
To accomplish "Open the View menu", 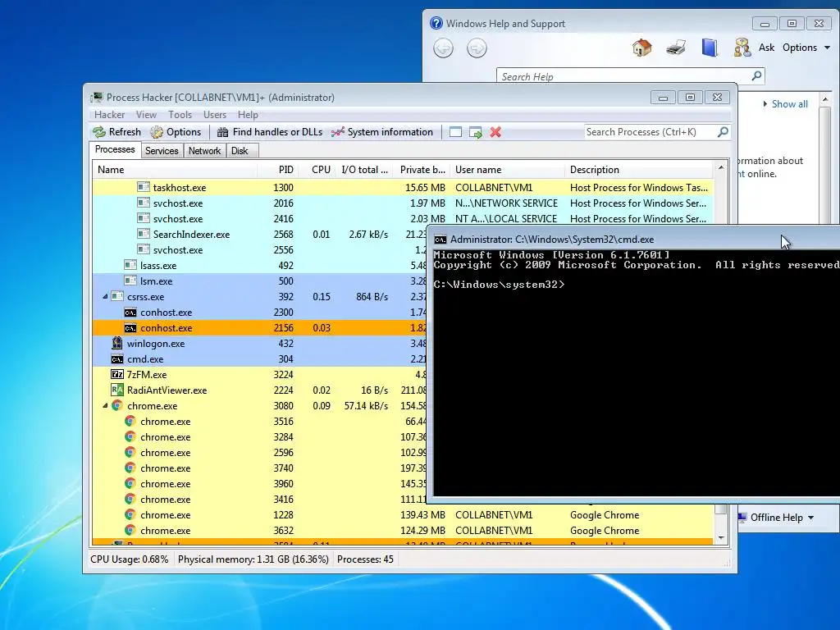I will [146, 115].
